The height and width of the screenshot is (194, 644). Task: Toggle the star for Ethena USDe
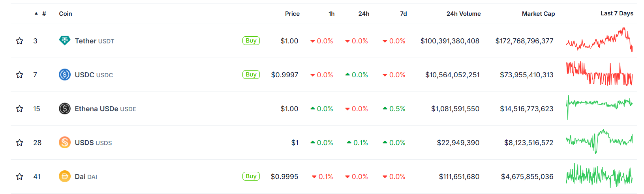(19, 108)
